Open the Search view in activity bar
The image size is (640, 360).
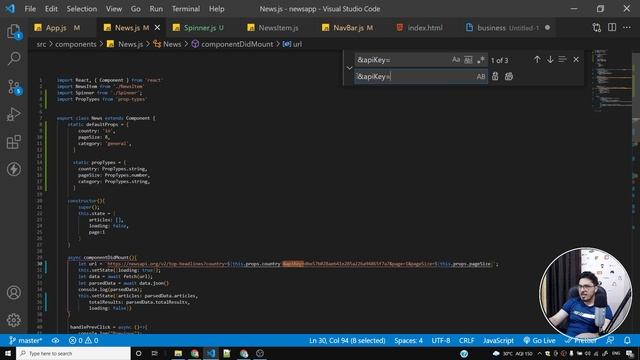point(14,58)
